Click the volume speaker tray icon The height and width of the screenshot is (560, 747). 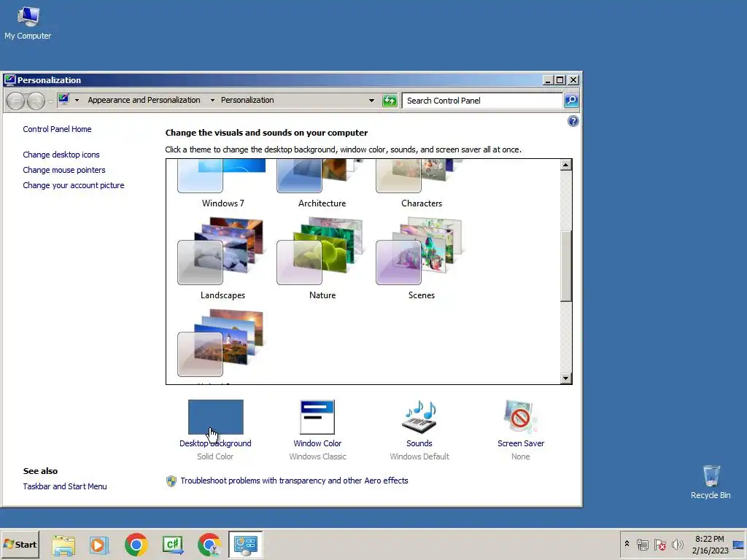pos(677,544)
